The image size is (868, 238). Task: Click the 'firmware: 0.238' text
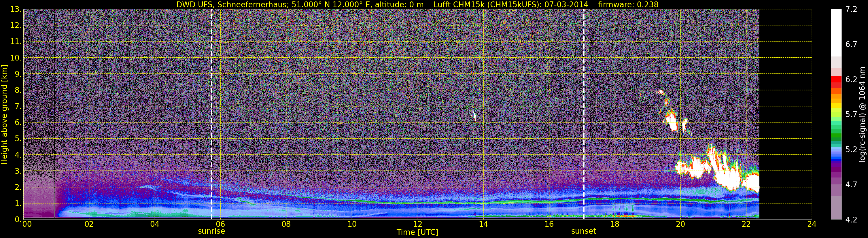pyautogui.click(x=628, y=4)
